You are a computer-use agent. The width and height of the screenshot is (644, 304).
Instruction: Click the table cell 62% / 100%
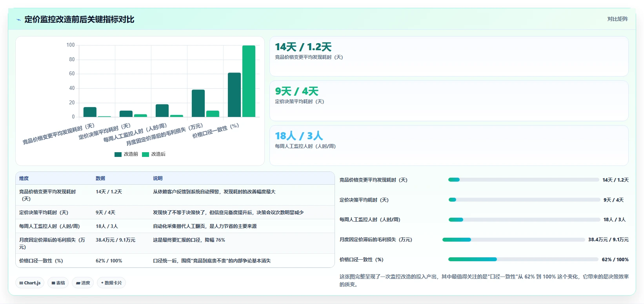pos(109,261)
